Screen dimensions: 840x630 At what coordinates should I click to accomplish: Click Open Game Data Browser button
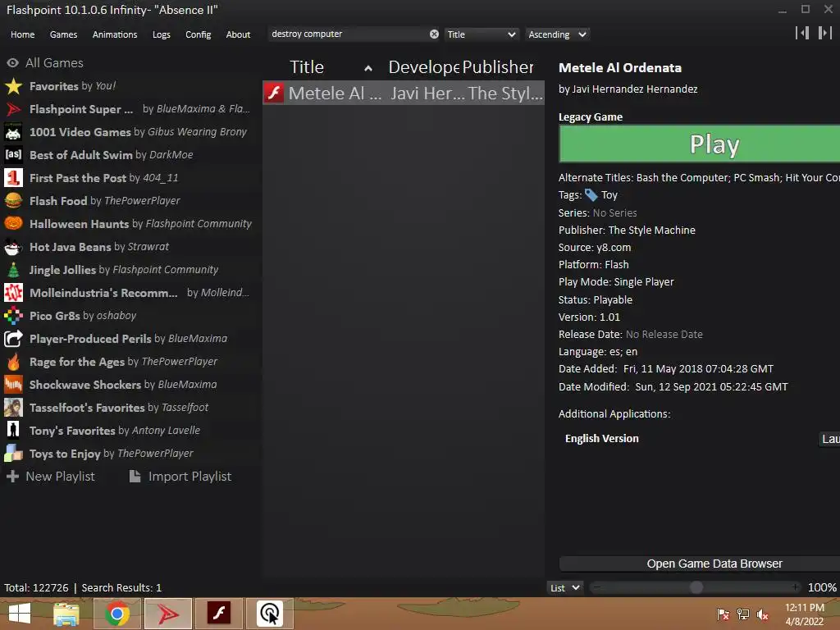coord(699,564)
